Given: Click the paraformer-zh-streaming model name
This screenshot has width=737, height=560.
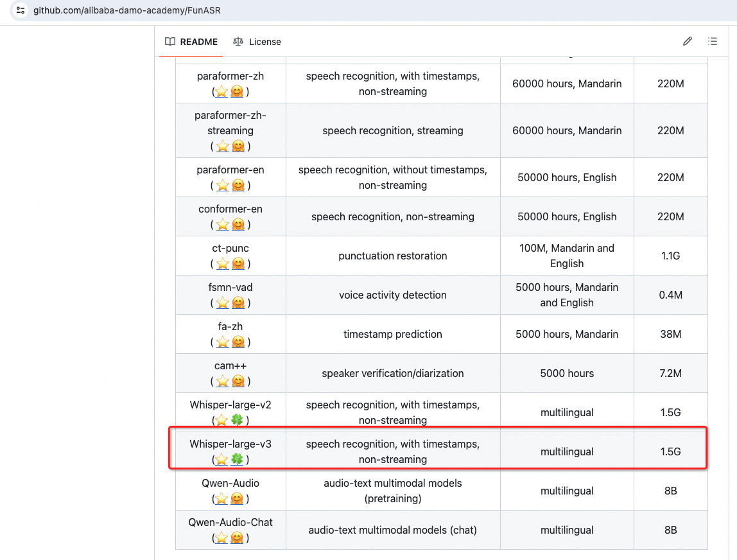Looking at the screenshot, I should pos(230,123).
